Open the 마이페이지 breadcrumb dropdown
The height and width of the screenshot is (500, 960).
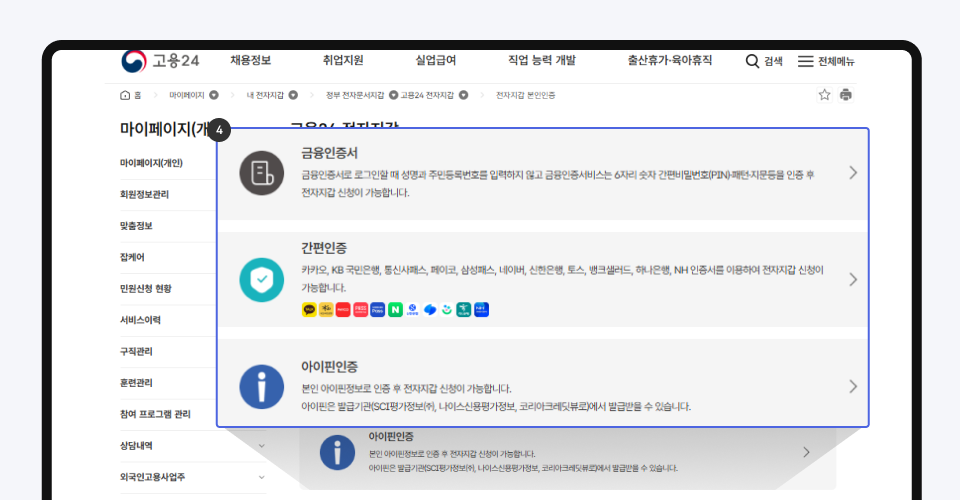coord(214,95)
